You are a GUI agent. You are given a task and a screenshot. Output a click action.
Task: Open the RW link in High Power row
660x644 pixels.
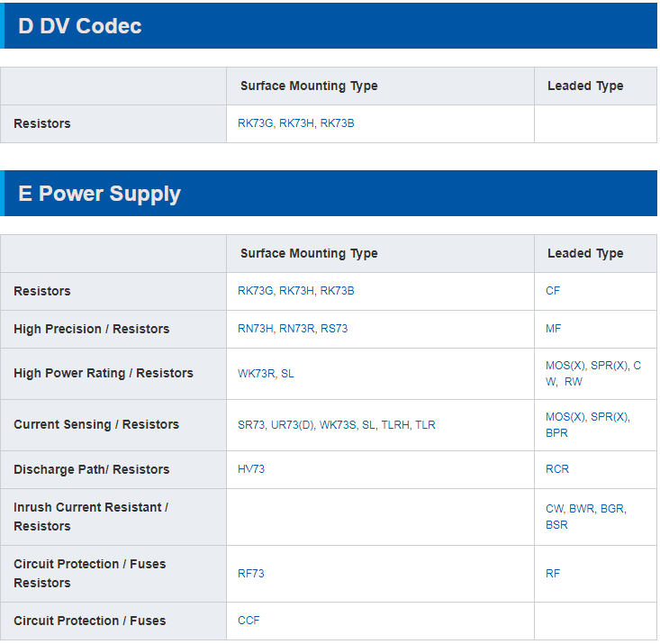coord(574,382)
